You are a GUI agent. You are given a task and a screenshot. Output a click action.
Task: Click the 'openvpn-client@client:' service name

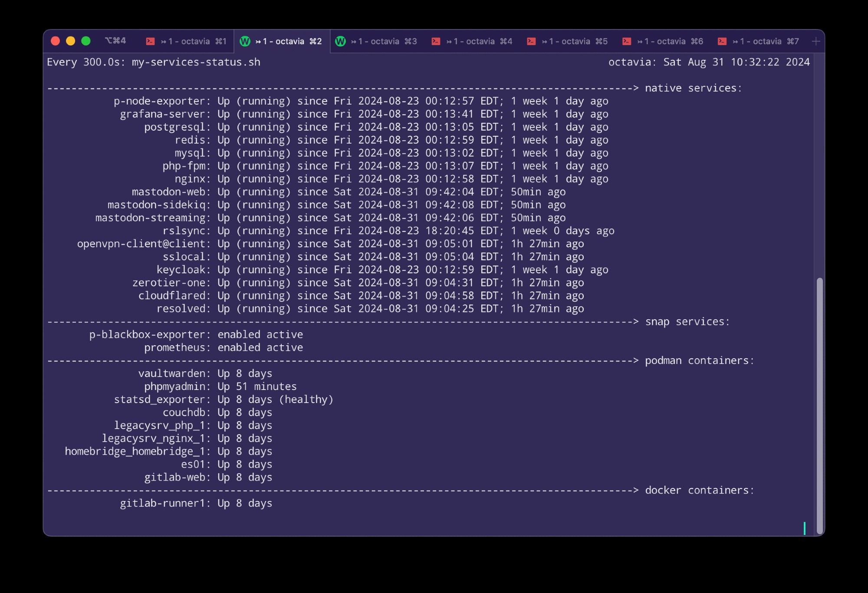pos(144,244)
